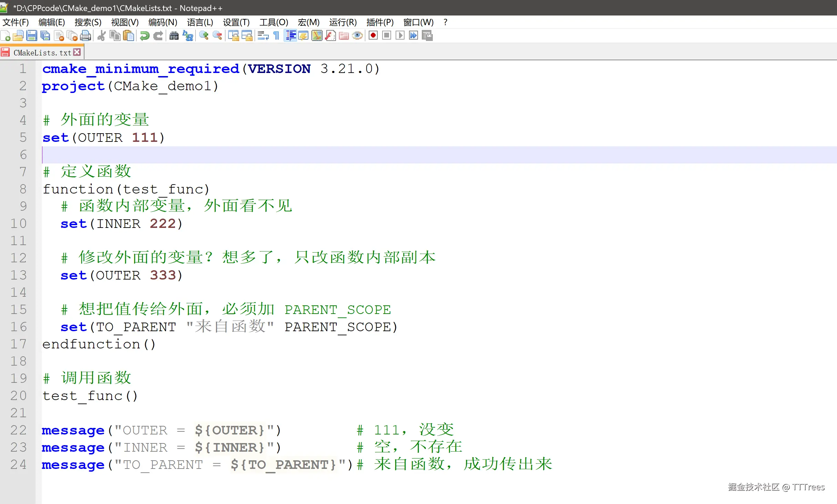Click the Zoom in magnifier icon

click(204, 35)
